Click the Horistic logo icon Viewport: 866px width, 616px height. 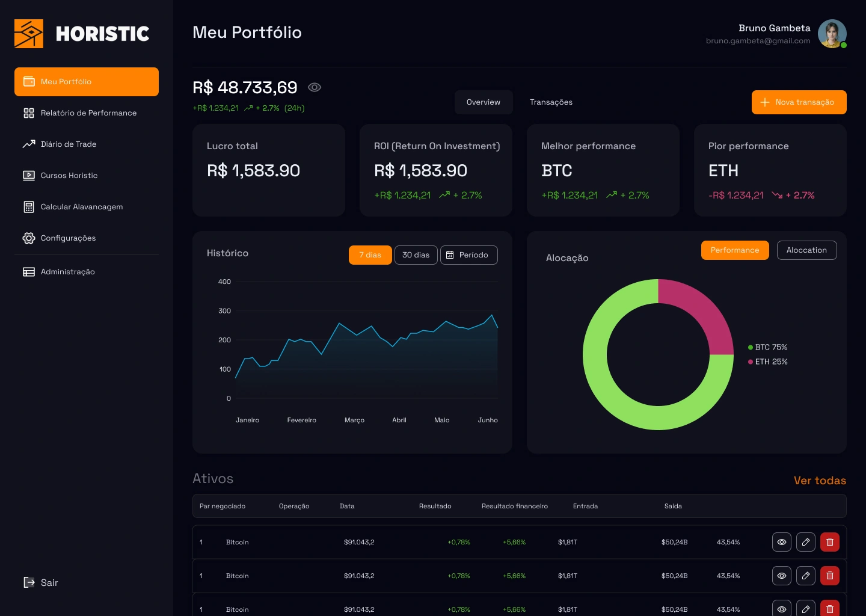click(29, 34)
